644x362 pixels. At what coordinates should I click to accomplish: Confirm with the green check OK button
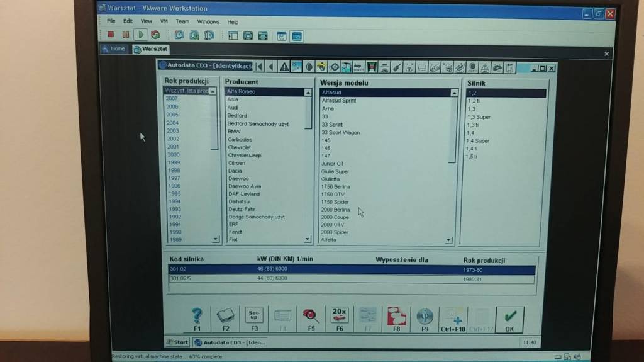tap(509, 320)
